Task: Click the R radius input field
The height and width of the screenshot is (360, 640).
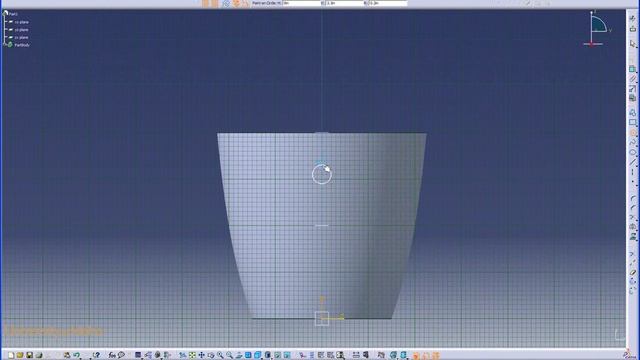Action: tap(387, 3)
